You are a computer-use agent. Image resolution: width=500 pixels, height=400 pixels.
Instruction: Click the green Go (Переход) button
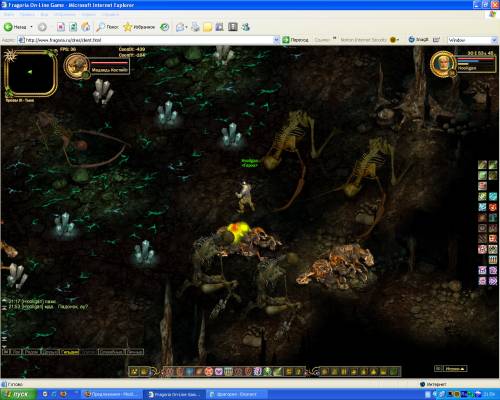coord(295,40)
